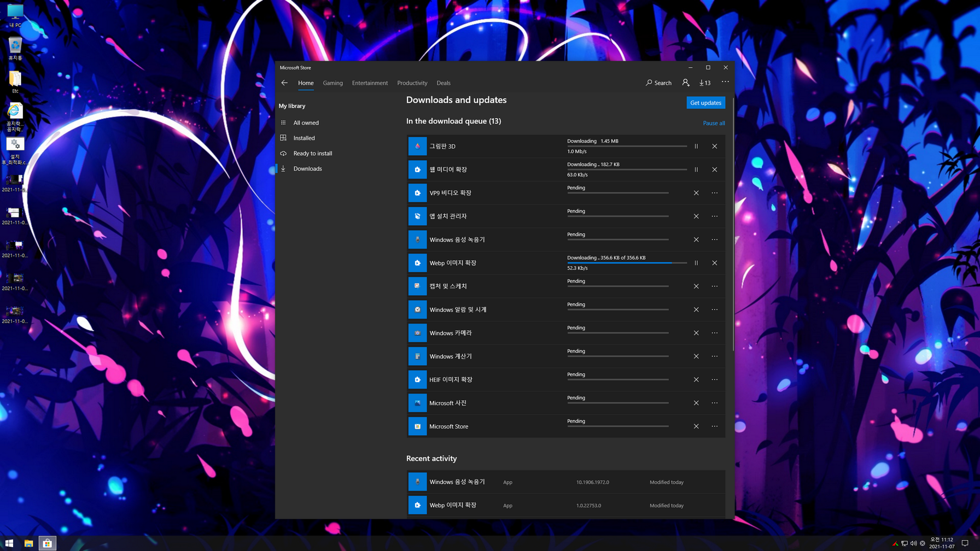Go back using the back arrow
This screenshot has width=980, height=551.
pos(284,83)
